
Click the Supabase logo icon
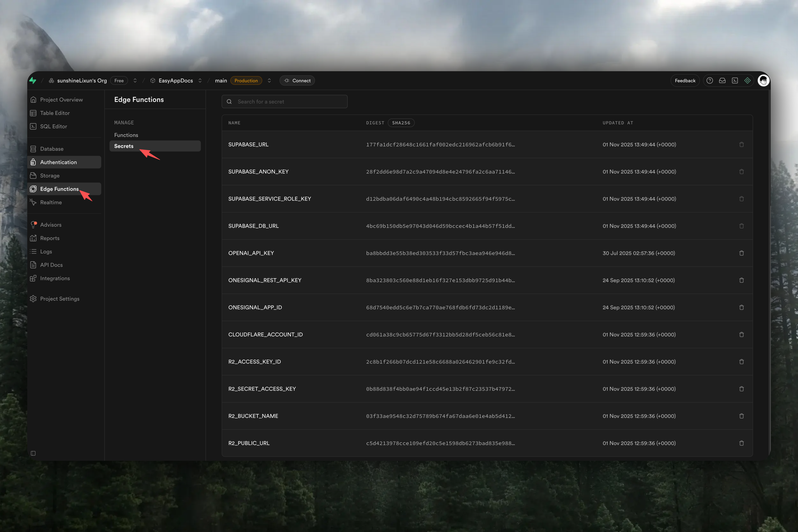point(33,80)
